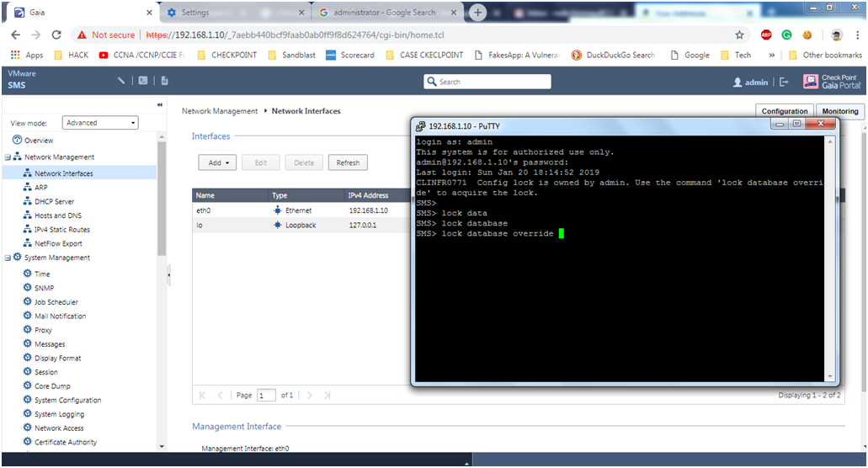
Task: Collapse the navigation tree with double-arrow icon
Action: (x=159, y=104)
